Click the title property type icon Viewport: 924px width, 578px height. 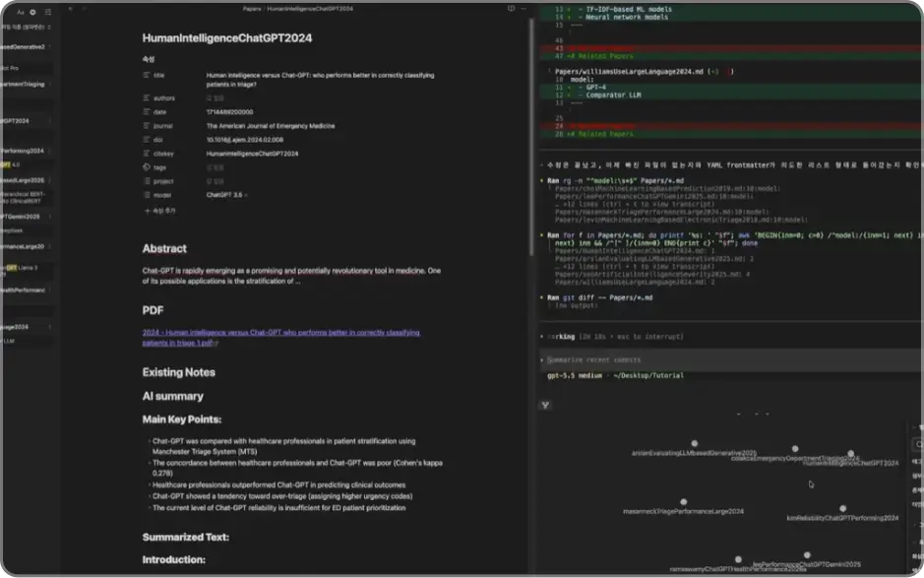(x=147, y=76)
